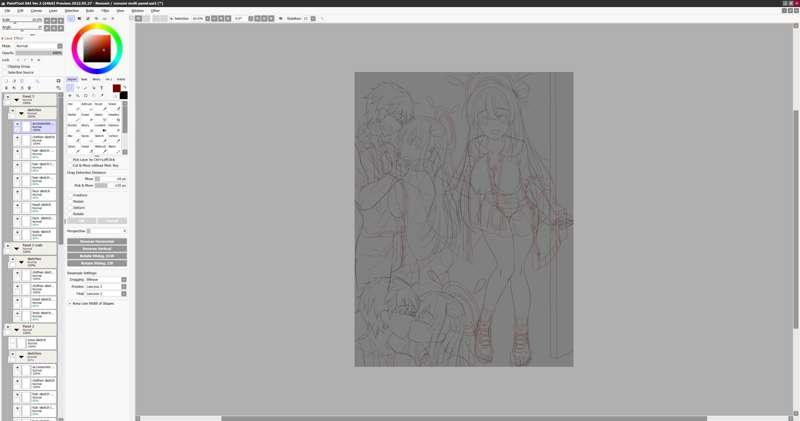Show the Color Wheel panel icon
Screen dimensions: 800x421
click(x=71, y=18)
